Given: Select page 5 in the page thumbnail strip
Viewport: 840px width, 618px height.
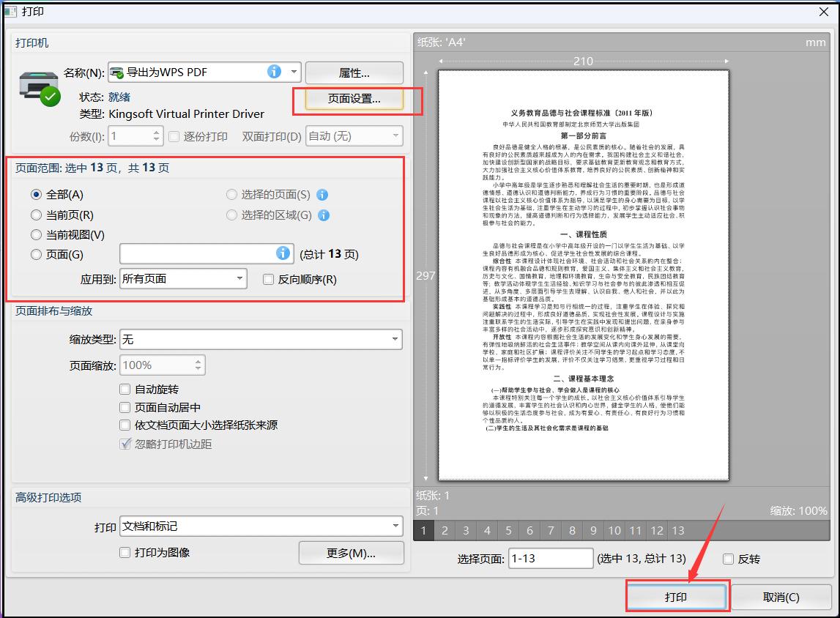Looking at the screenshot, I should coord(508,529).
